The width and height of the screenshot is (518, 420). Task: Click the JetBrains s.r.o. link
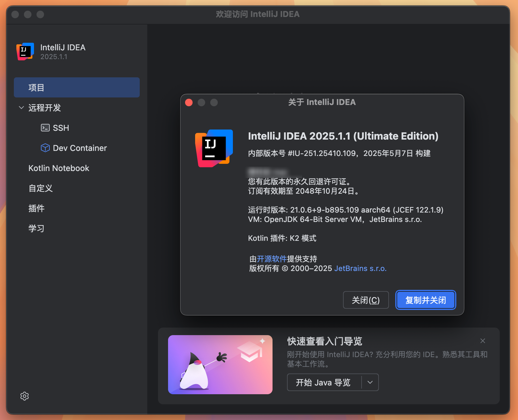(x=360, y=268)
